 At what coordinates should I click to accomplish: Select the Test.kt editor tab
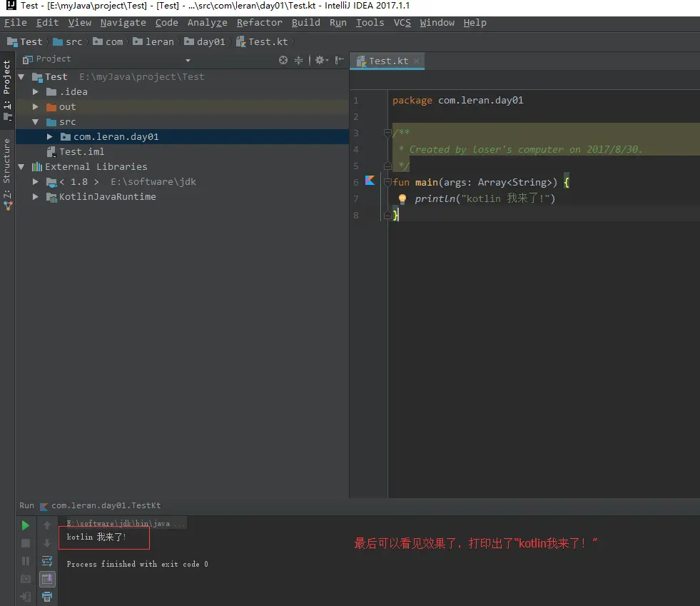pyautogui.click(x=387, y=61)
